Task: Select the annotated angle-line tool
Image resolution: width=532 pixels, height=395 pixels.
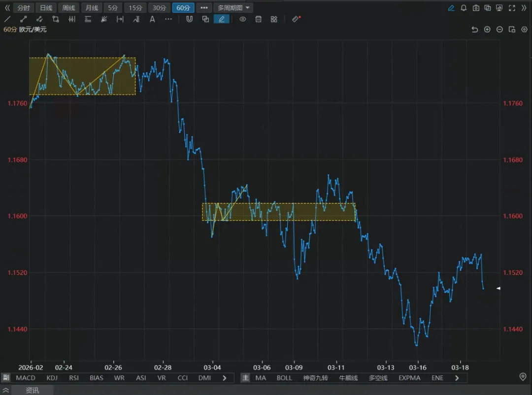Action: coord(136,19)
